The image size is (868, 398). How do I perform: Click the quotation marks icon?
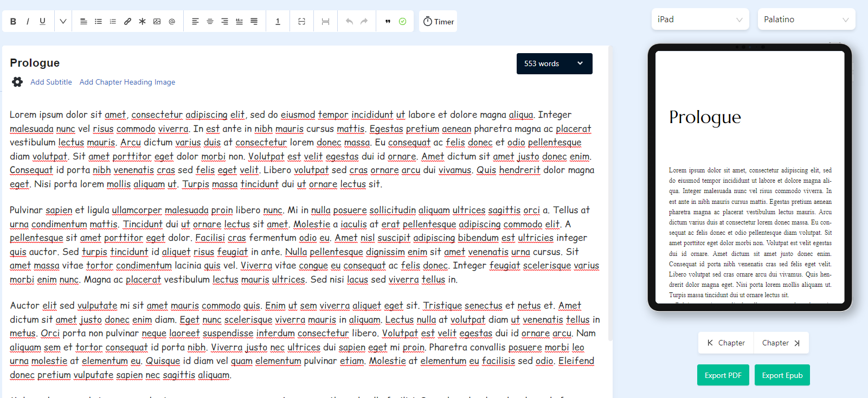point(388,22)
